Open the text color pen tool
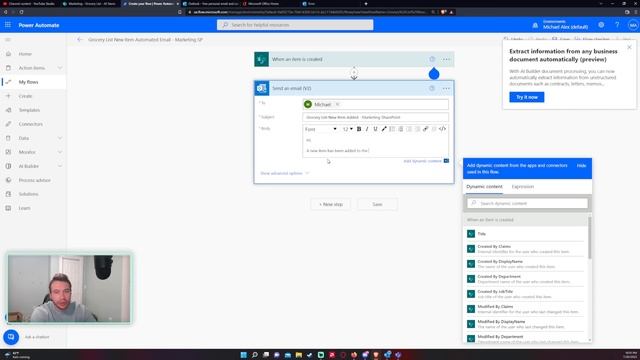This screenshot has height=360, width=640. pyautogui.click(x=384, y=129)
